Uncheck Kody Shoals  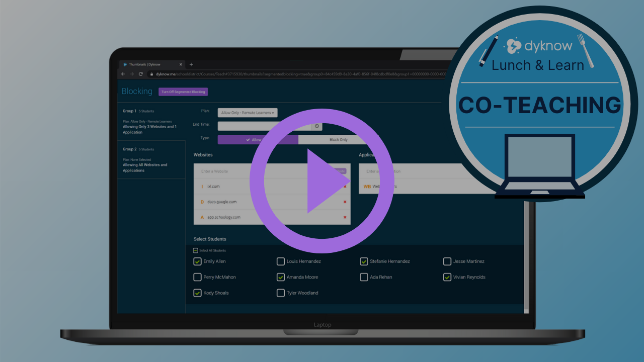tap(197, 293)
